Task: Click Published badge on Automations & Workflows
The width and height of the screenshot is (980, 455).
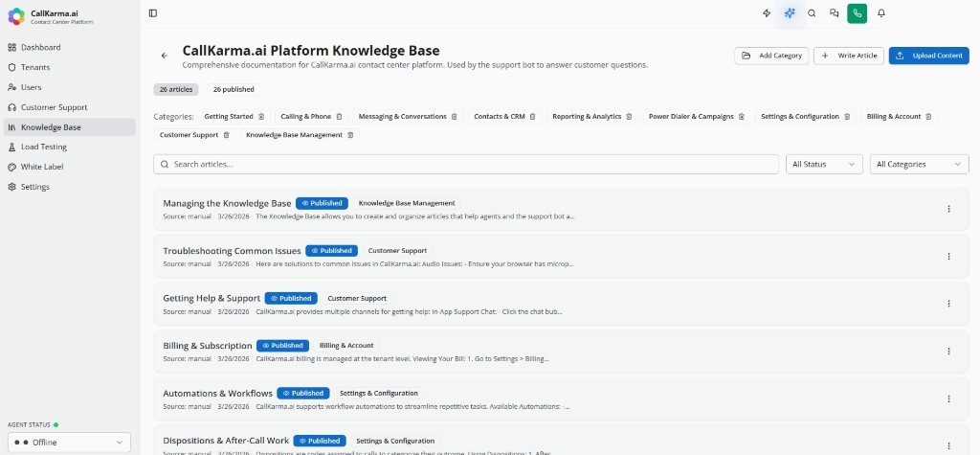Action: [303, 393]
